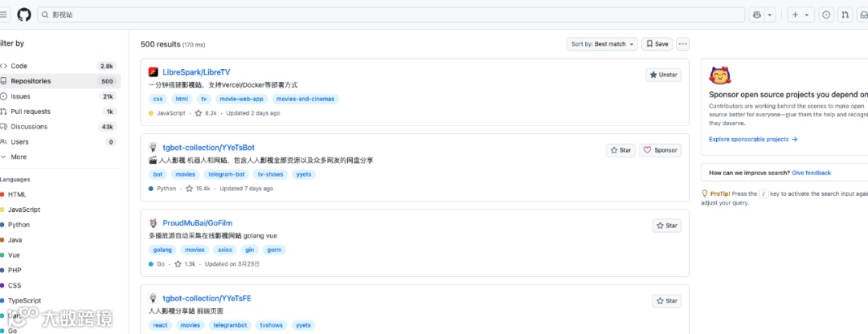Click the YYeTsFE repository avatar icon
The height and width of the screenshot is (334, 868).
coord(154,299)
